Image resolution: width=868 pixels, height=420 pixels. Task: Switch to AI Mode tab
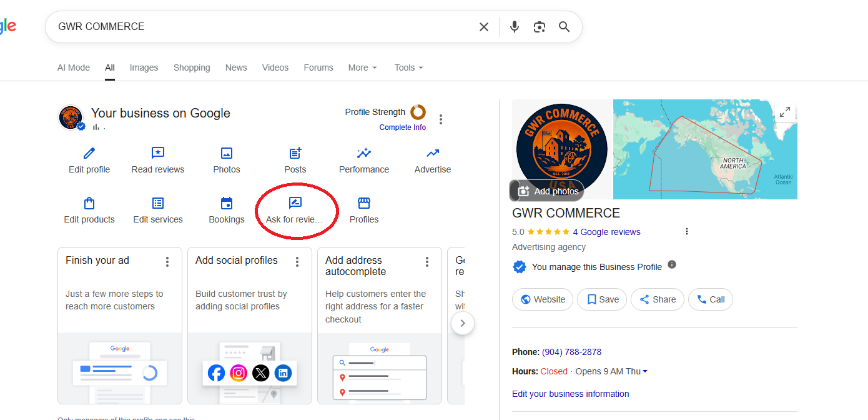pos(74,67)
